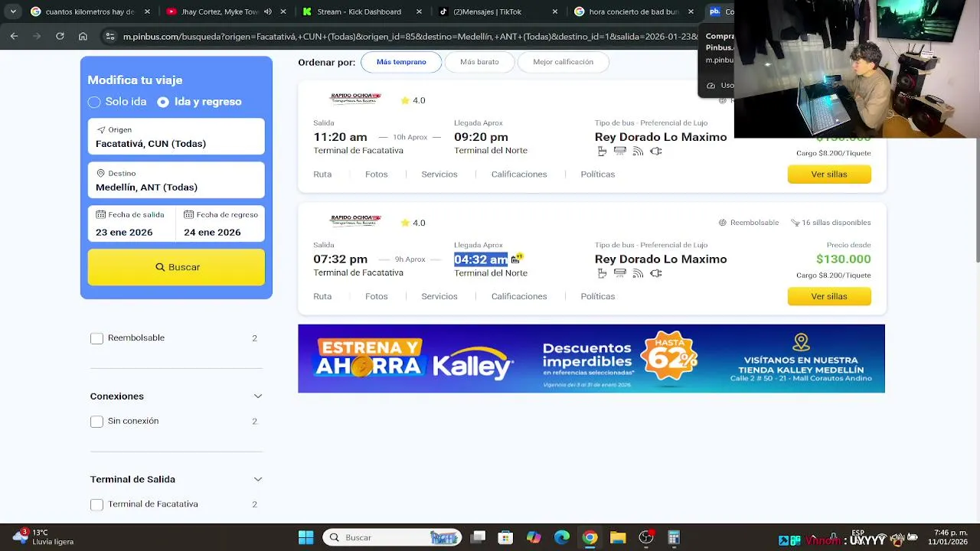Open the Origen field Facatativá selector
This screenshot has width=980, height=551.
(x=176, y=137)
